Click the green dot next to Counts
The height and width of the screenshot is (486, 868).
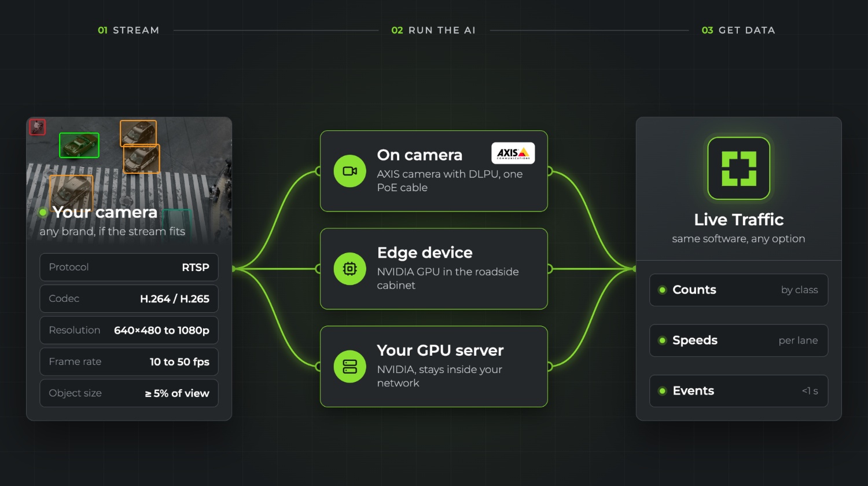tap(662, 290)
